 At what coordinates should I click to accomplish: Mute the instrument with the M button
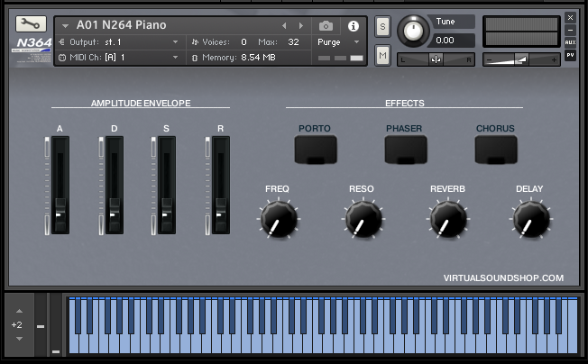pyautogui.click(x=382, y=56)
